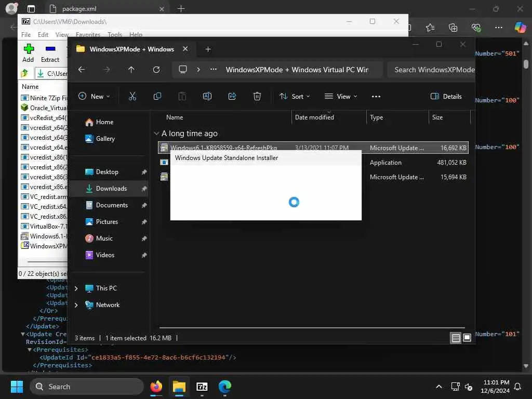This screenshot has height=399, width=532.
Task: Click the Rename icon in Explorer toolbar
Action: (x=207, y=96)
